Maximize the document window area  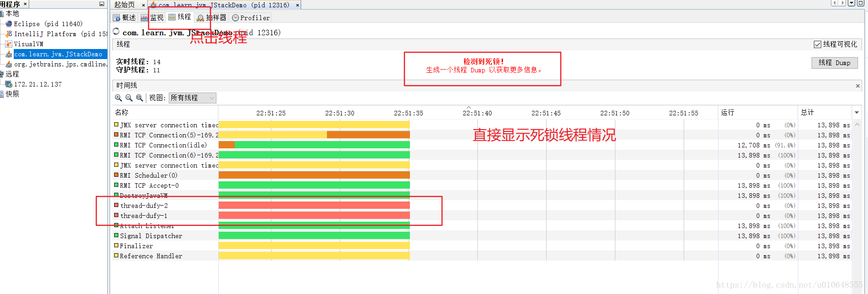click(861, 3)
